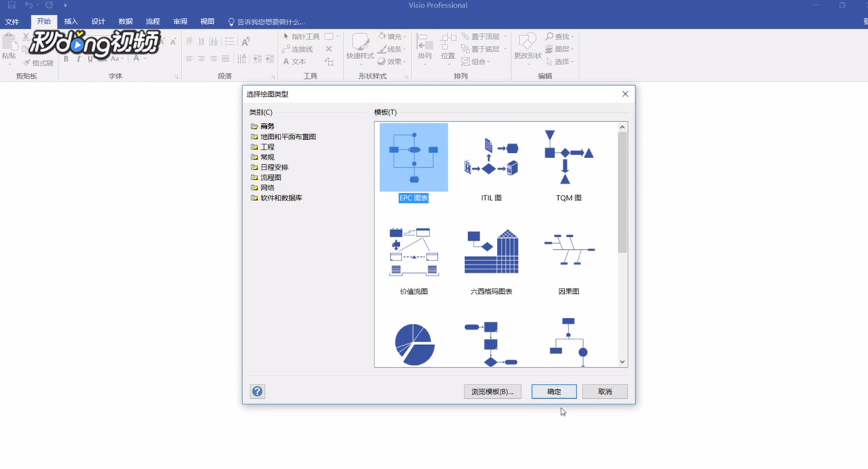
Task: Toggle bold B formatting
Action: click(66, 59)
